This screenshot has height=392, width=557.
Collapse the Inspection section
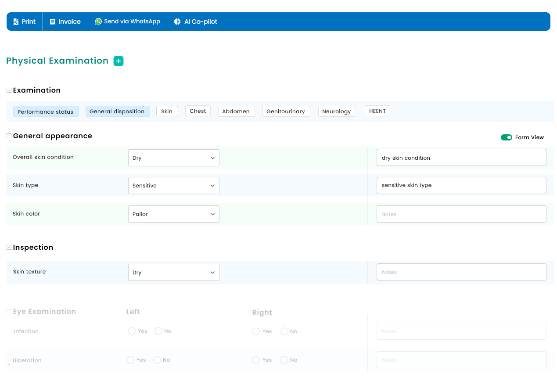point(9,248)
